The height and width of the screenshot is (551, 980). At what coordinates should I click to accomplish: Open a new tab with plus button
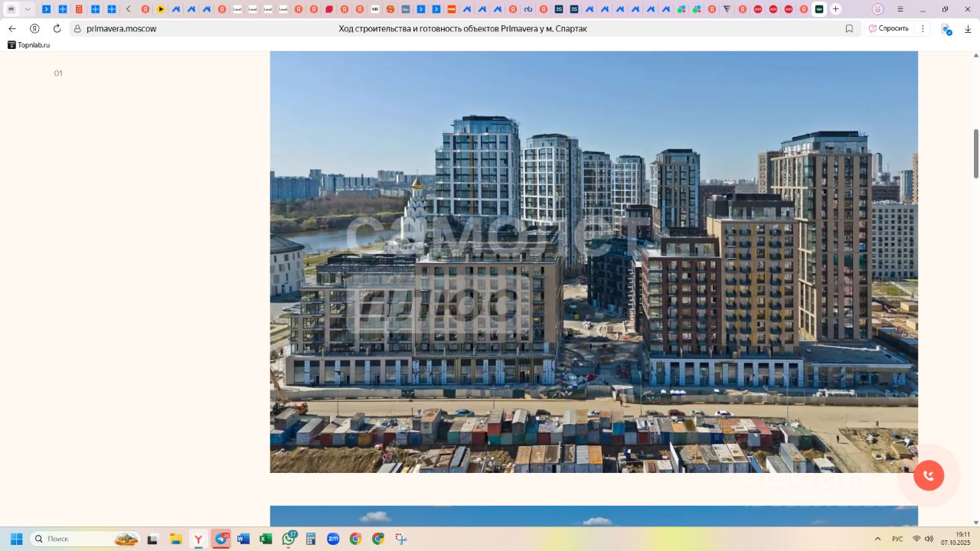(835, 9)
